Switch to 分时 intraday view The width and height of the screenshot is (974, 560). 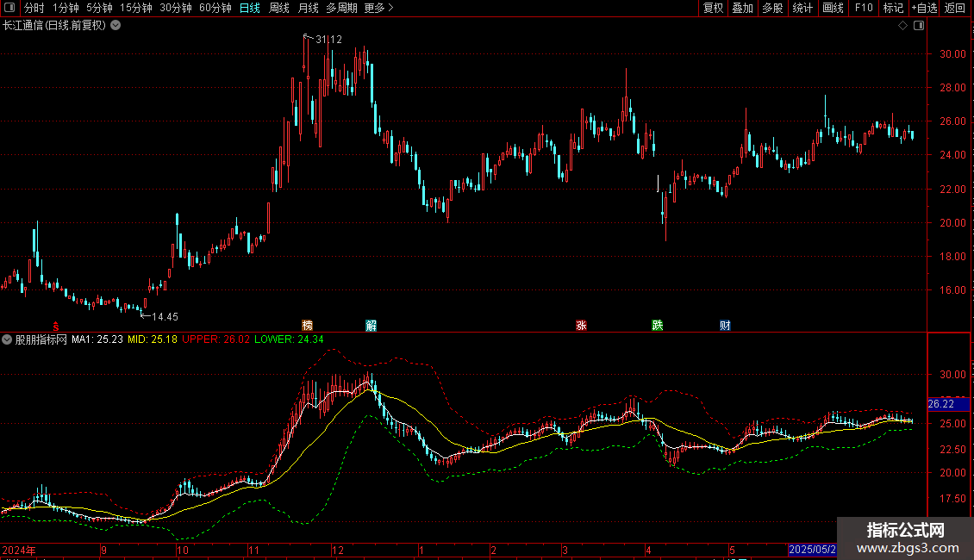pyautogui.click(x=34, y=8)
